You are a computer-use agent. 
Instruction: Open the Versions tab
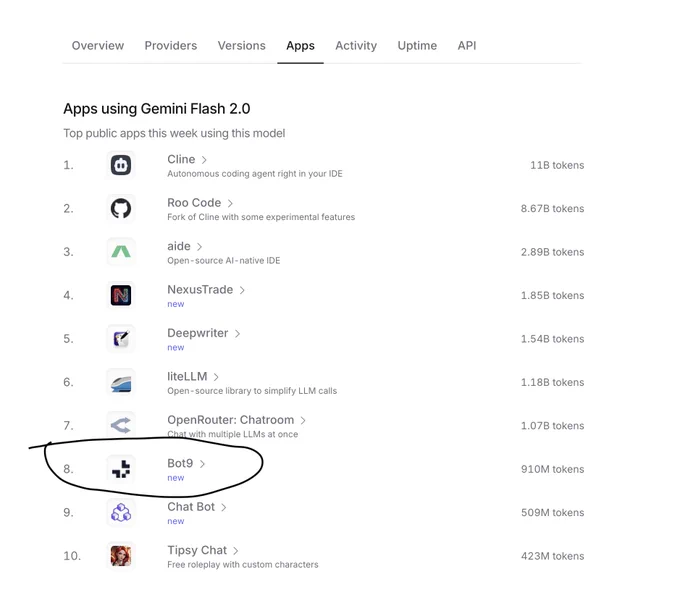(x=242, y=46)
